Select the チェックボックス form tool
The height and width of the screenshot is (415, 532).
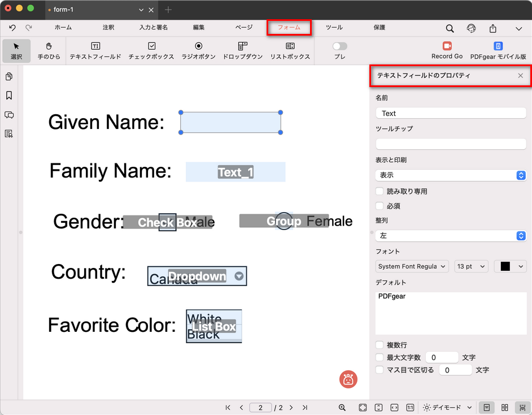(x=151, y=50)
